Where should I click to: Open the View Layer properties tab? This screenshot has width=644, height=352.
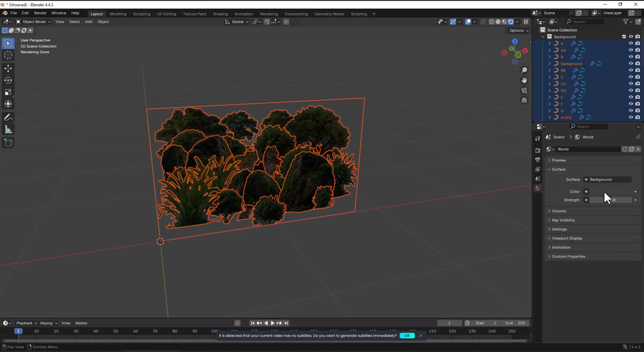click(x=538, y=169)
